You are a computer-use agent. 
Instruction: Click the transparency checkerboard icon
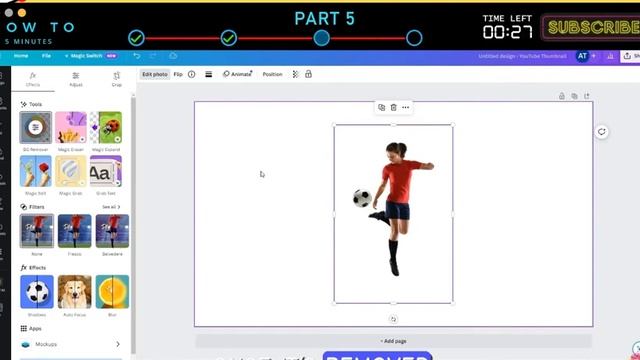(x=296, y=74)
